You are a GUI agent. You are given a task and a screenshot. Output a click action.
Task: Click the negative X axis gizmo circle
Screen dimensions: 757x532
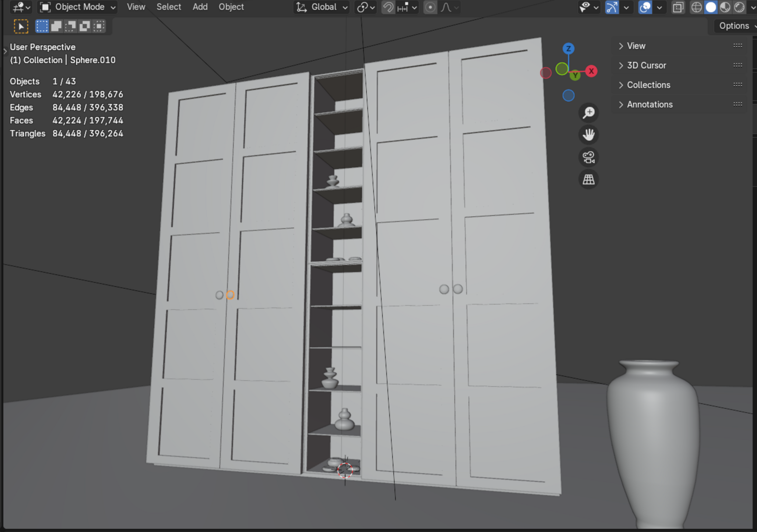coord(546,73)
